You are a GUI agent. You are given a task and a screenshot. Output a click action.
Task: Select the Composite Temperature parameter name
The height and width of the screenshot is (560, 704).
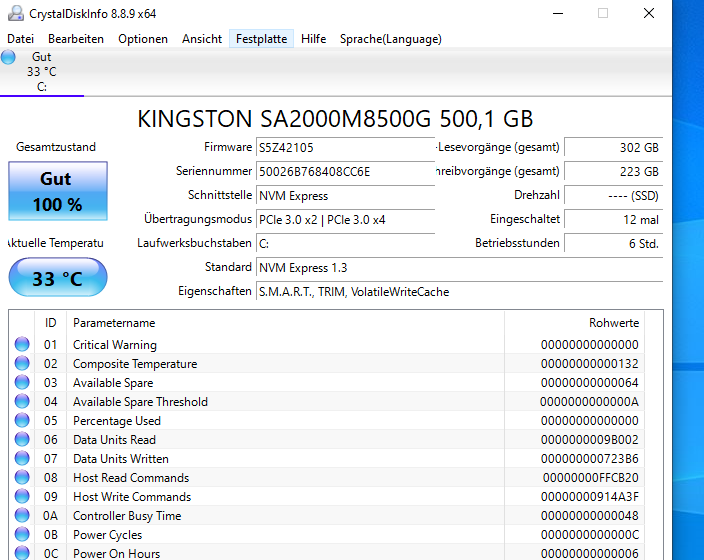click(x=135, y=364)
